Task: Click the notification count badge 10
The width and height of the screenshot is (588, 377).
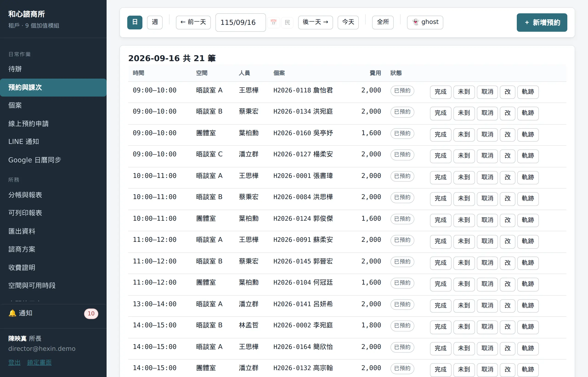Action: [x=91, y=314]
